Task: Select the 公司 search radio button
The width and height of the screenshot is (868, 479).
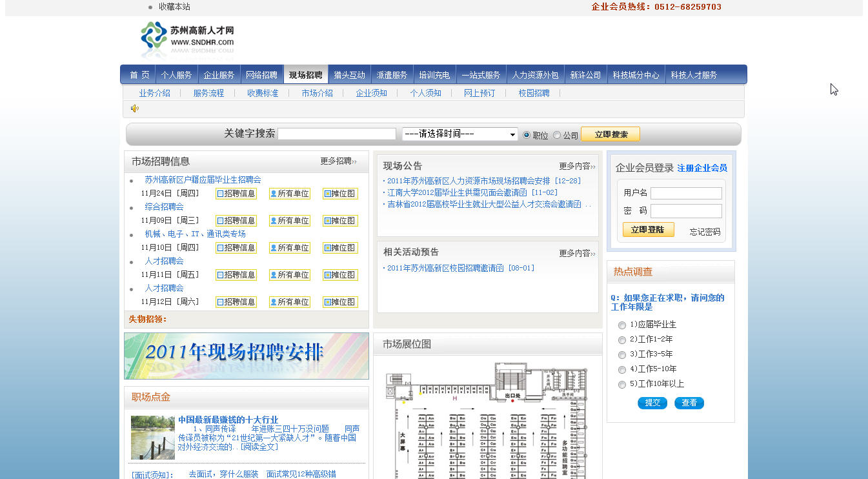Action: pos(557,135)
